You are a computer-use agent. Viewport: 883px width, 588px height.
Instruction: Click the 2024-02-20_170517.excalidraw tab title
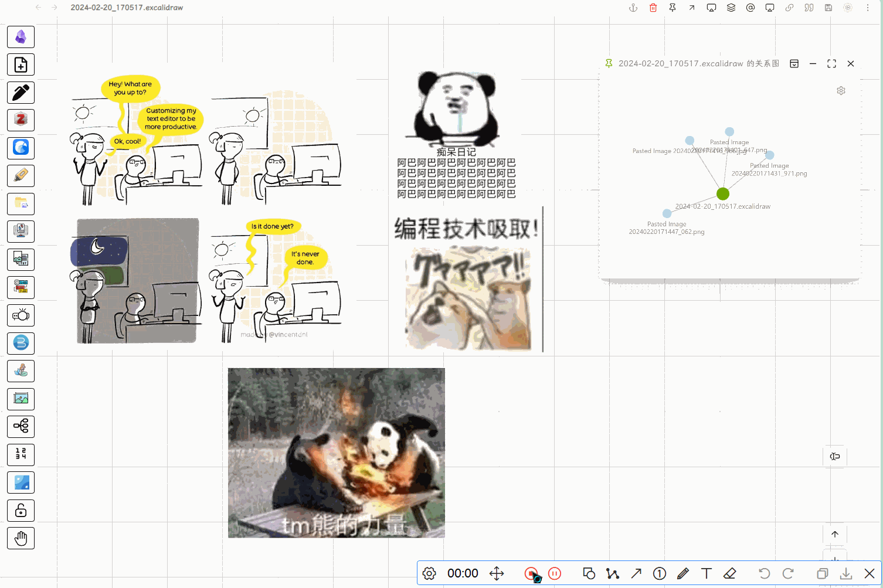click(x=127, y=8)
